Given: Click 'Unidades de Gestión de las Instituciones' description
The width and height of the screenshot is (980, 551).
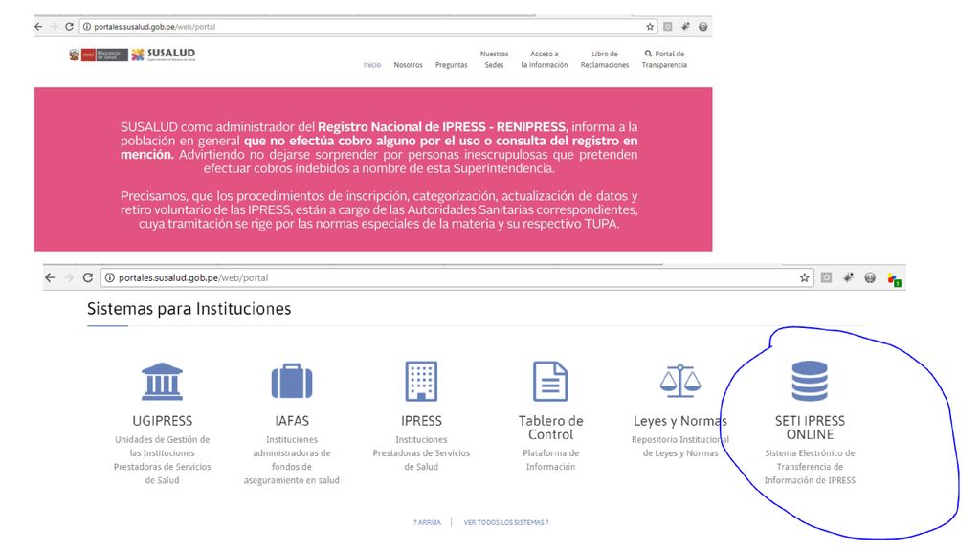Looking at the screenshot, I should (x=163, y=460).
